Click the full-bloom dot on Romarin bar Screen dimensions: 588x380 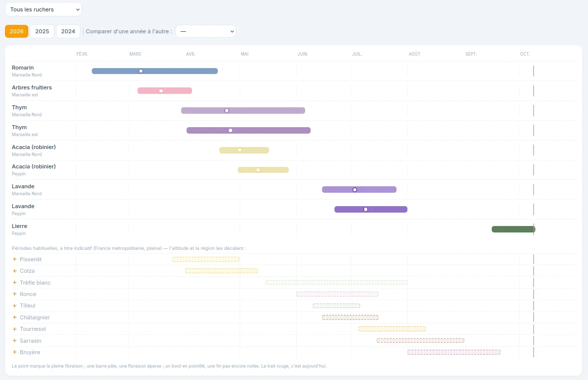coord(141,71)
